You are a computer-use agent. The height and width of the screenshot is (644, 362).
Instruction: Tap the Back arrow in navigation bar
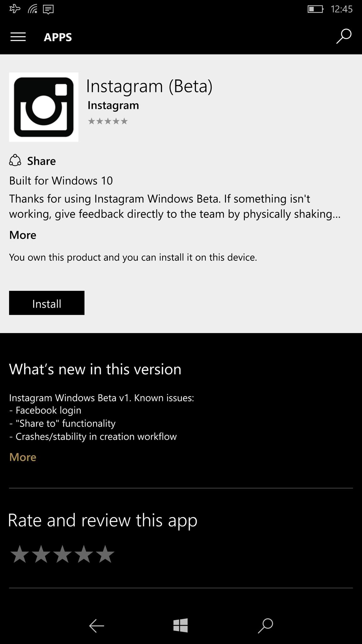pos(96,626)
